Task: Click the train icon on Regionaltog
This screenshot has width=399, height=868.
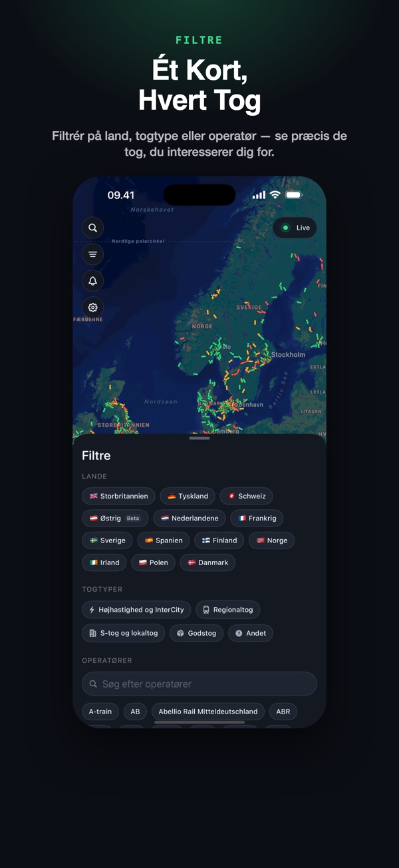Action: [x=206, y=609]
